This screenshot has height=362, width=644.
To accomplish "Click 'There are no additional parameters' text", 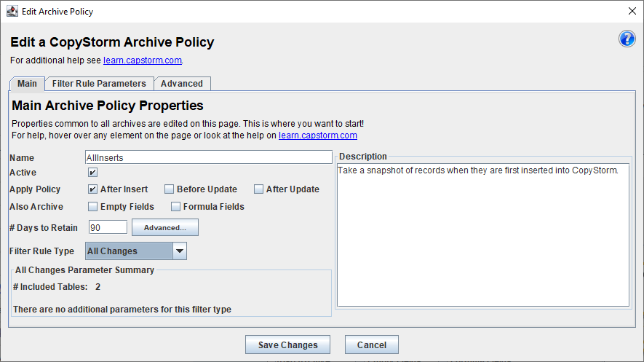I will (x=122, y=310).
